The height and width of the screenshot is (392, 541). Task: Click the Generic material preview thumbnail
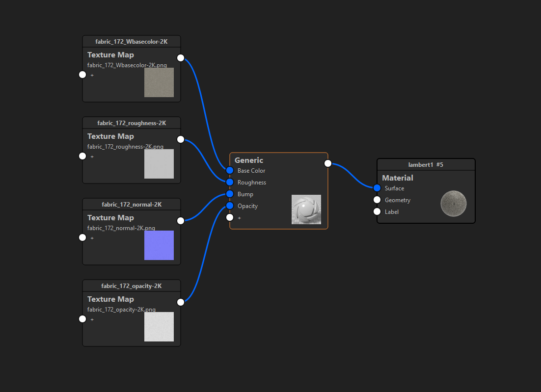(306, 209)
